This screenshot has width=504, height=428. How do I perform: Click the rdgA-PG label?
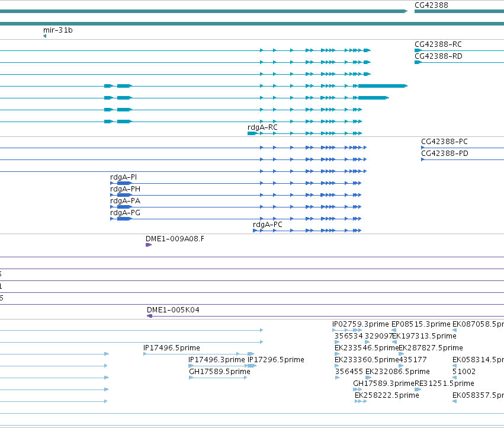click(x=125, y=213)
